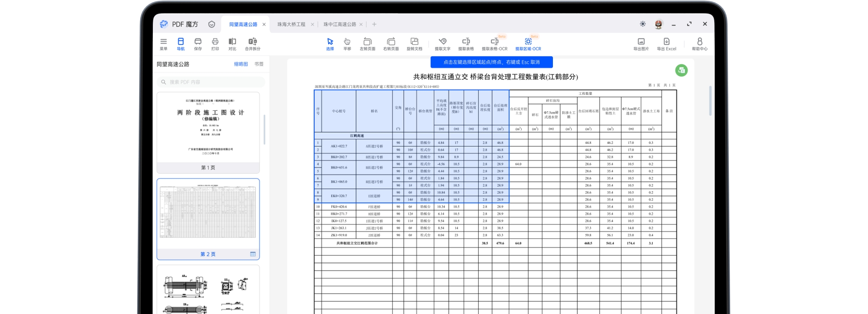Screen dimensions: 868x314
Task: Click the 打印 print icon
Action: pos(215,44)
